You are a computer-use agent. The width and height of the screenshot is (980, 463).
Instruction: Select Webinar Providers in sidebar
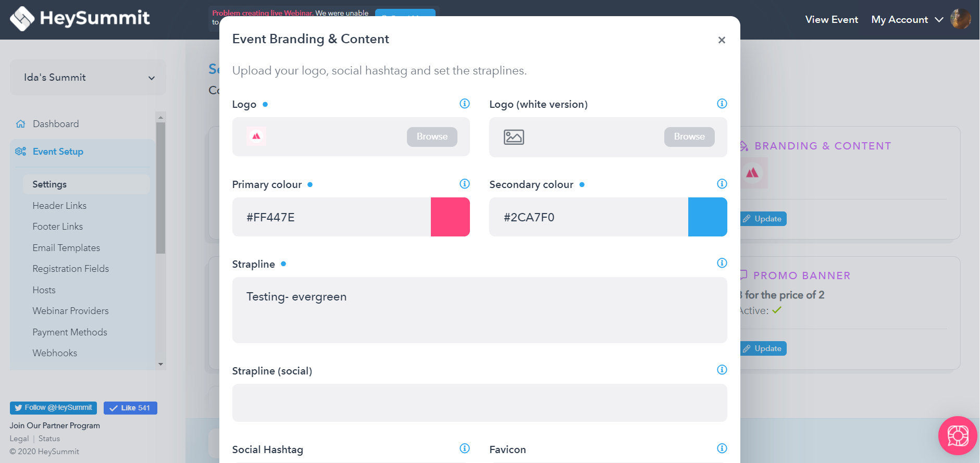[71, 311]
